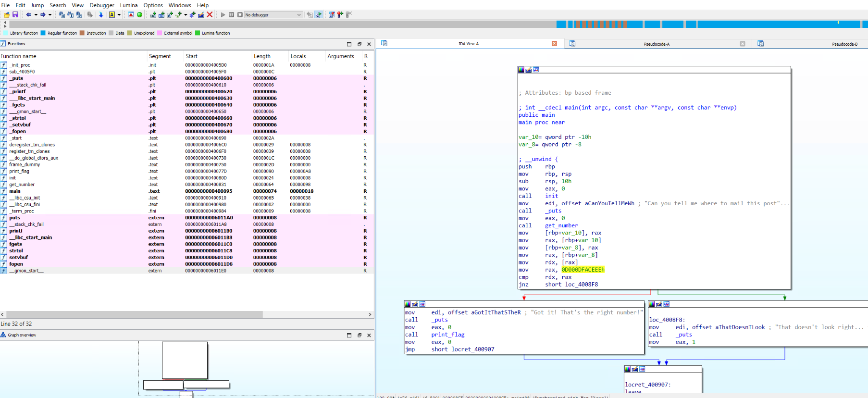Viewport: 868px width, 398px height.
Task: Open the Debugger menu
Action: [x=102, y=5]
